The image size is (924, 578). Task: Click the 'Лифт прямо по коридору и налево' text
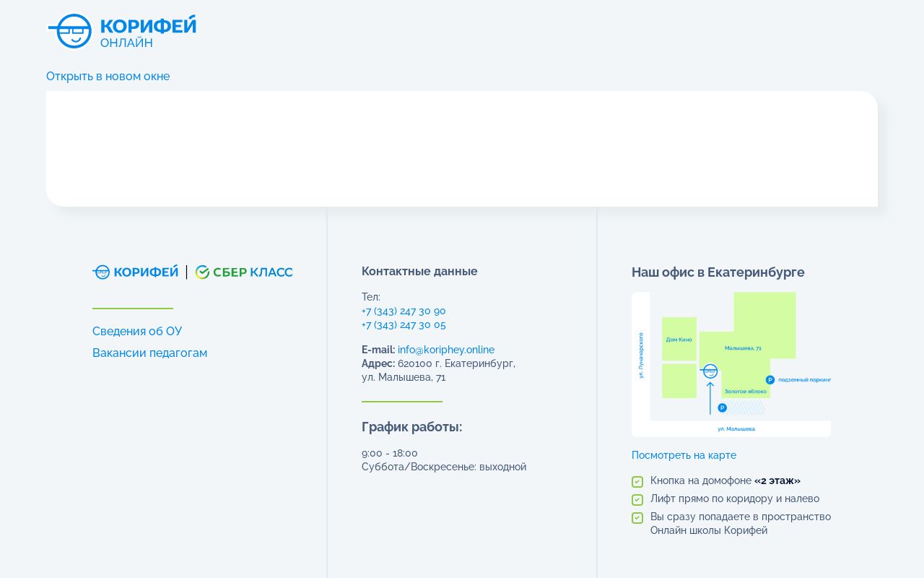pos(735,499)
